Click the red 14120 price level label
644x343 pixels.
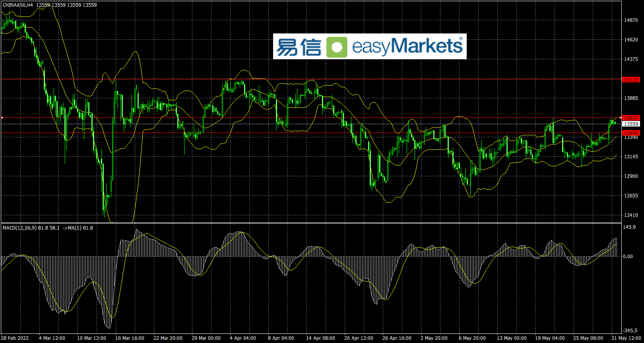(x=631, y=80)
